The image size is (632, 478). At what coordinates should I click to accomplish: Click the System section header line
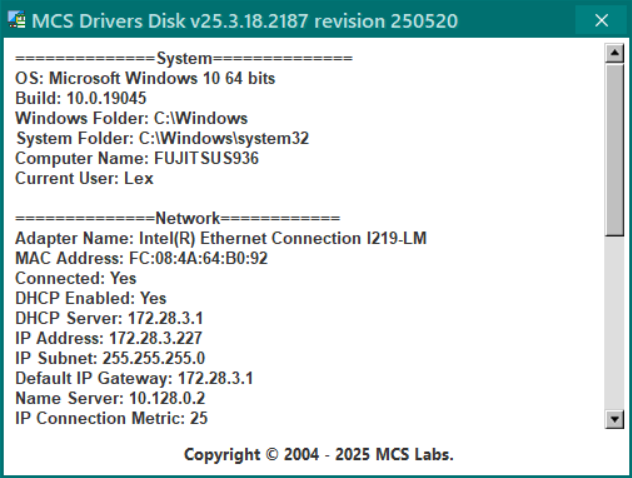tap(184, 58)
